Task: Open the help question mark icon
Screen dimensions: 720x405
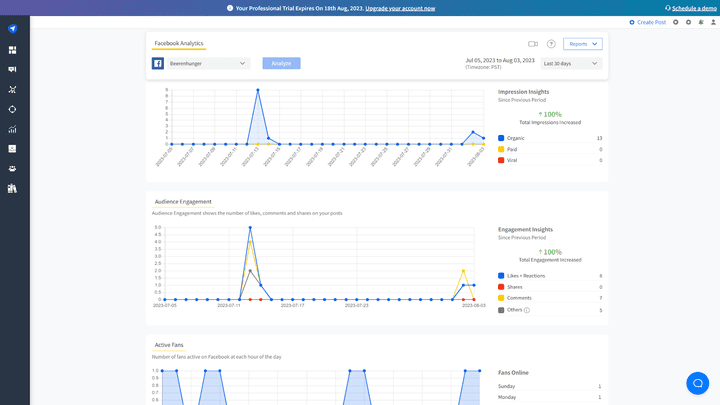Action: (x=551, y=44)
